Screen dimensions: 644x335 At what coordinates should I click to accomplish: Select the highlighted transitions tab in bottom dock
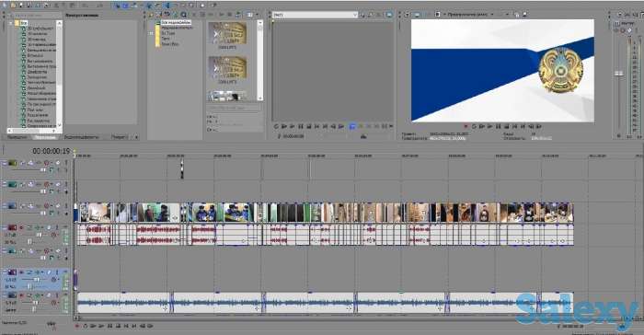pos(45,137)
